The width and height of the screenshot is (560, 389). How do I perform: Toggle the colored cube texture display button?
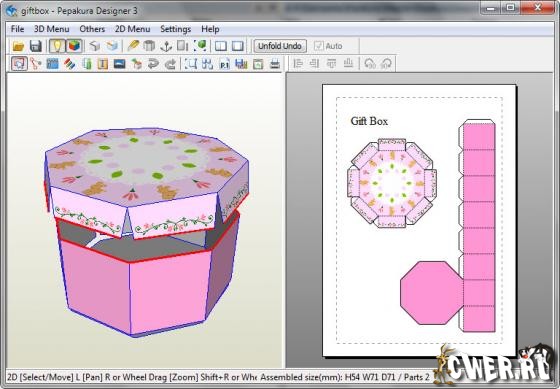pos(74,46)
